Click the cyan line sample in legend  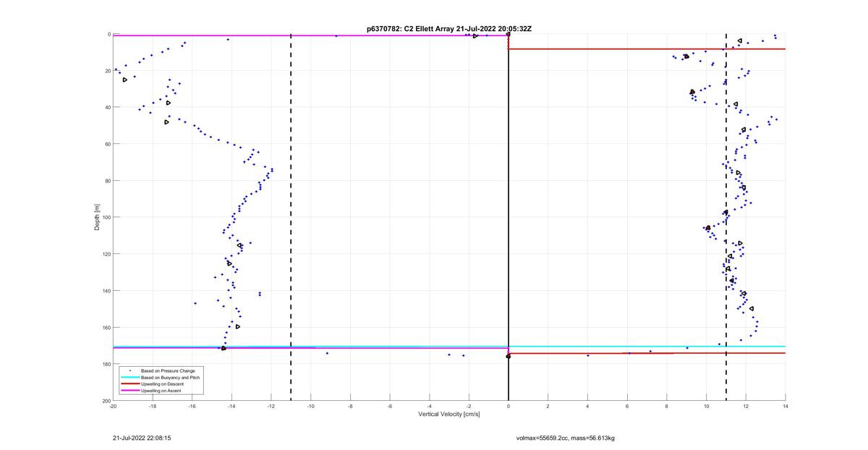click(x=130, y=377)
